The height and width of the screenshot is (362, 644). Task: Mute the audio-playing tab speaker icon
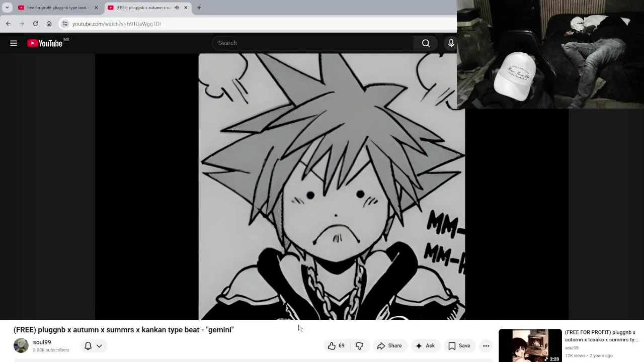tap(177, 8)
